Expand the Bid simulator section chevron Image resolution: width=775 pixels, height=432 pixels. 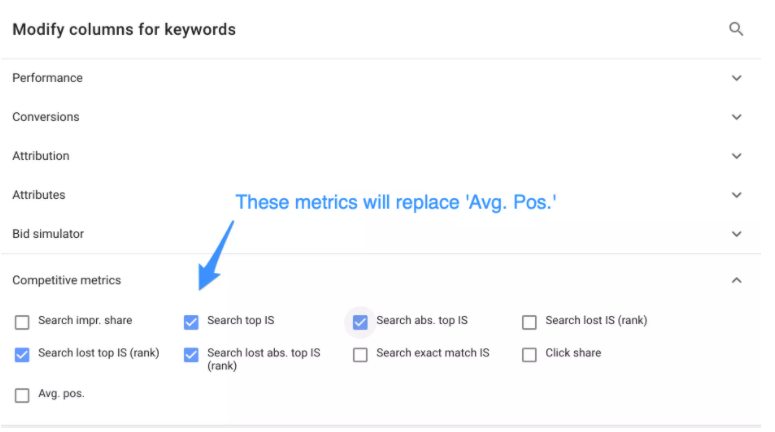point(737,234)
